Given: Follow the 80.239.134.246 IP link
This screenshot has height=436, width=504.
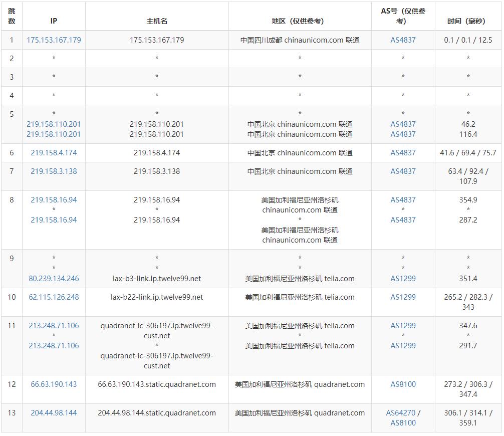Looking at the screenshot, I should pyautogui.click(x=54, y=279).
